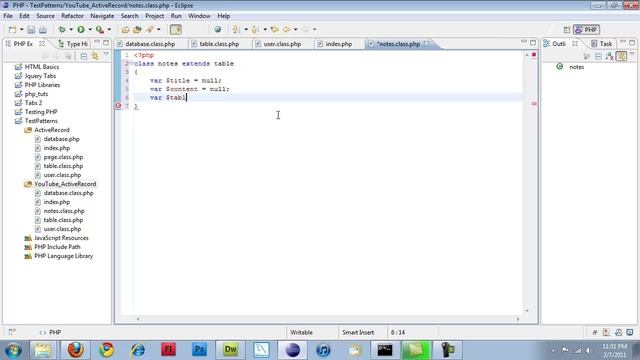Viewport: 640px width, 360px height.
Task: Open Firefox from the Windows taskbar
Action: (x=75, y=350)
